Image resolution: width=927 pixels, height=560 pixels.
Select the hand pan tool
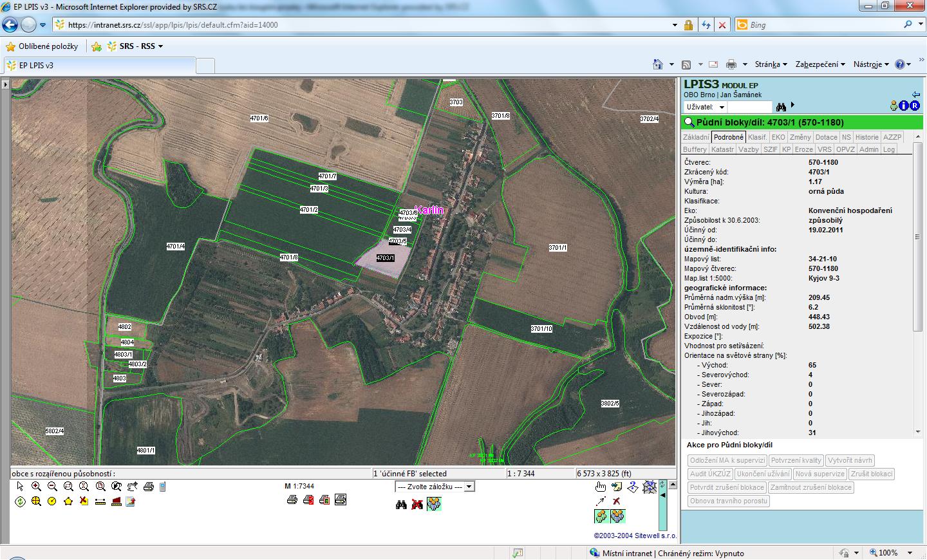601,487
